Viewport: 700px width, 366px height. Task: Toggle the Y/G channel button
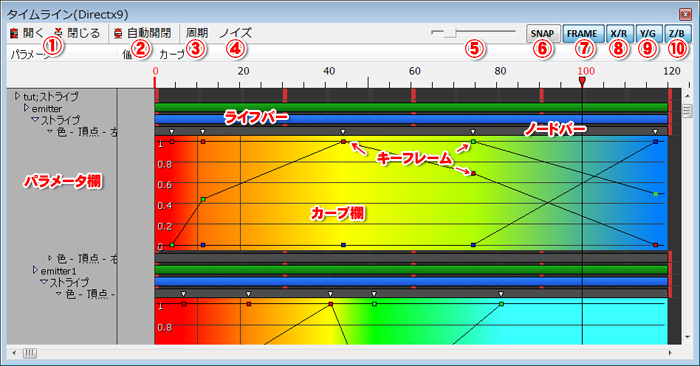pos(648,34)
